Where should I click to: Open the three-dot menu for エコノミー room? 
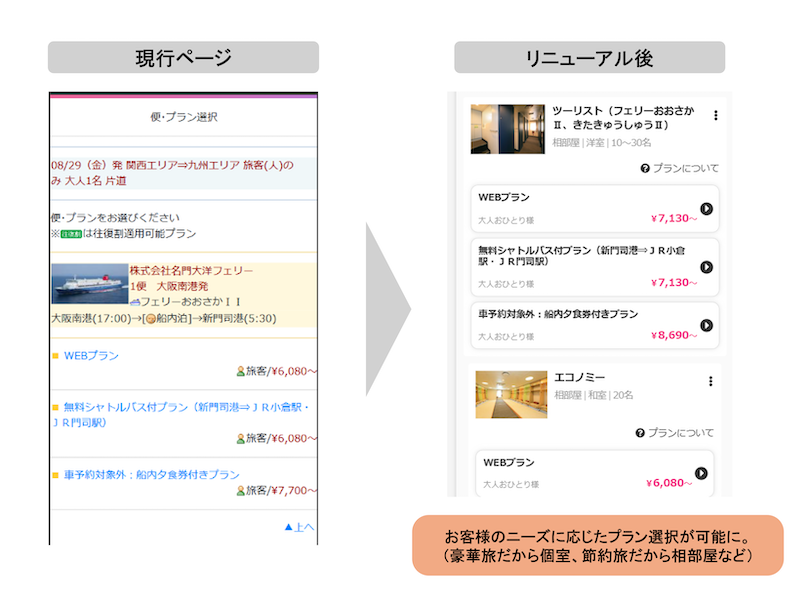(x=710, y=381)
